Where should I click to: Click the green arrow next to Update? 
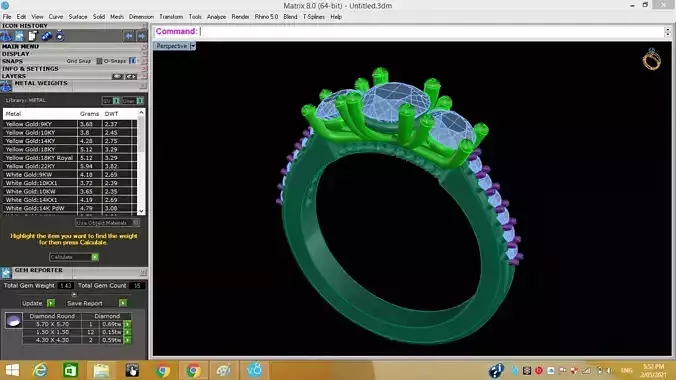51,303
